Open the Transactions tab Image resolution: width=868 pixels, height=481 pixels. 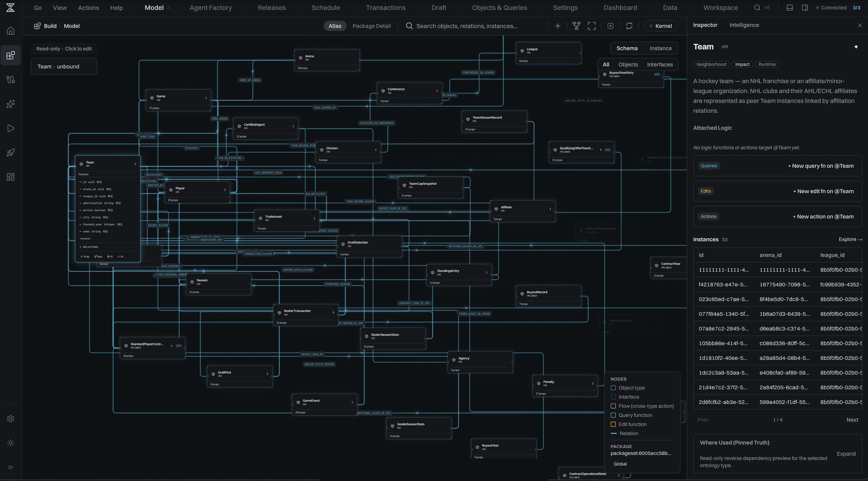coord(385,7)
